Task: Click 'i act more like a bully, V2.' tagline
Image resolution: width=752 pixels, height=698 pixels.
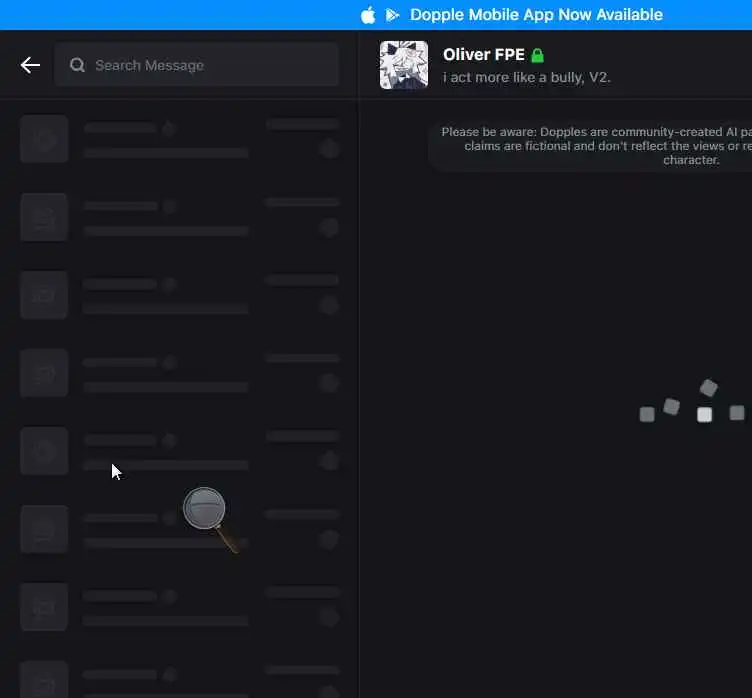Action: [526, 77]
